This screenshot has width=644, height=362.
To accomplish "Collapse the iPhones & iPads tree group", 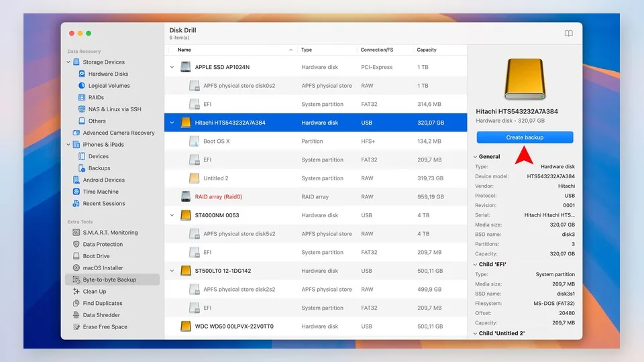I will [x=68, y=145].
